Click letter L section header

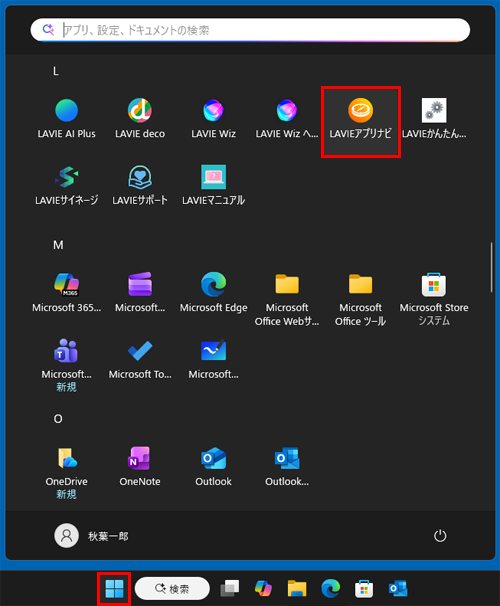[56, 71]
